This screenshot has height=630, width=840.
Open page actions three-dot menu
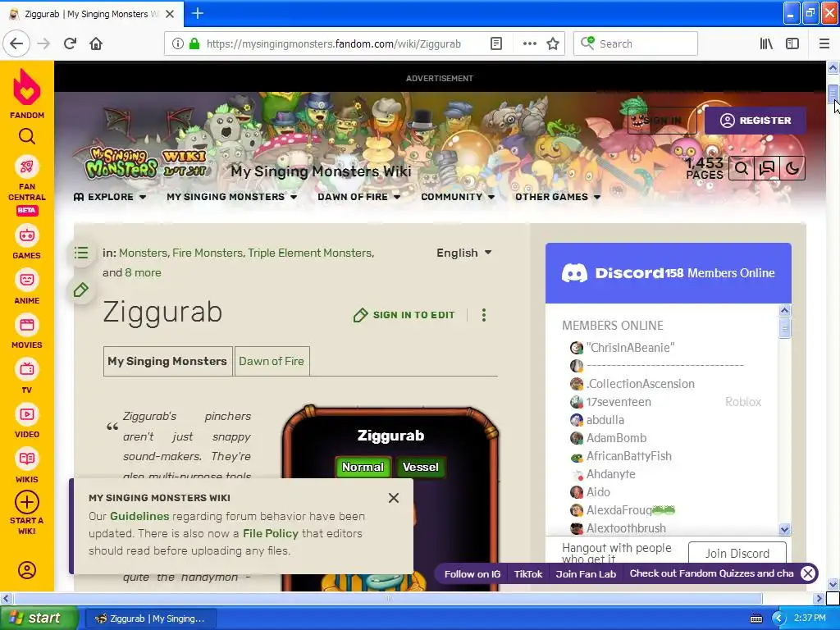529,44
